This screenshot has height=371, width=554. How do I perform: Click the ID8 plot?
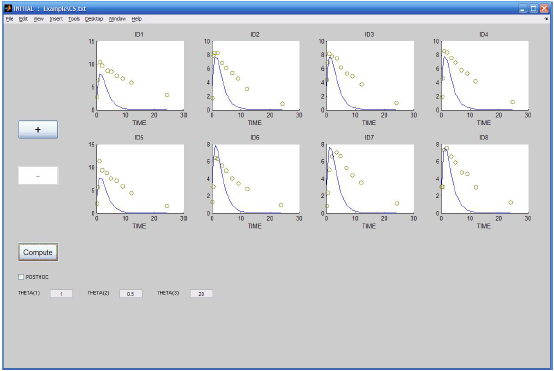click(x=485, y=179)
